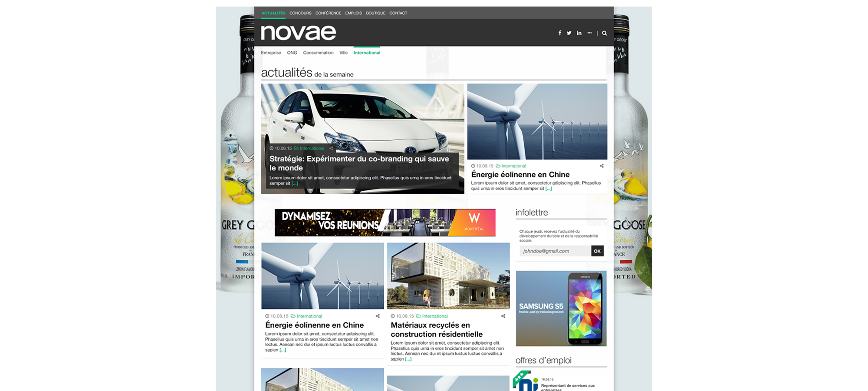Select the Ville category tab
Viewport: 868px width, 391px height.
tap(343, 53)
